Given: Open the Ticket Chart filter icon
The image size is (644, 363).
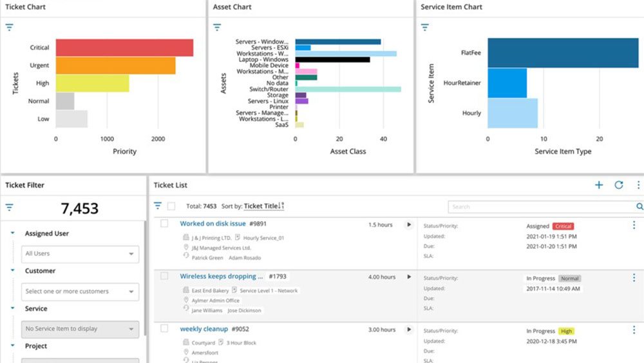Looking at the screenshot, I should coord(9,27).
